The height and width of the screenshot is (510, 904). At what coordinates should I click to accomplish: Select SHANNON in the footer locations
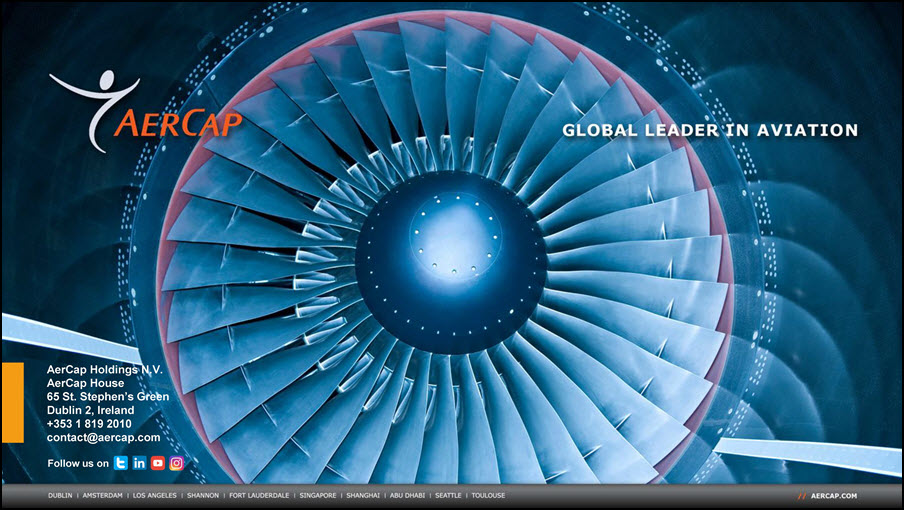pos(203,496)
